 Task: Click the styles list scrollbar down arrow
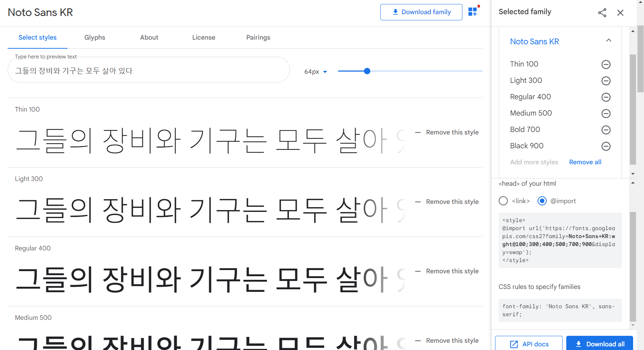pyautogui.click(x=633, y=174)
